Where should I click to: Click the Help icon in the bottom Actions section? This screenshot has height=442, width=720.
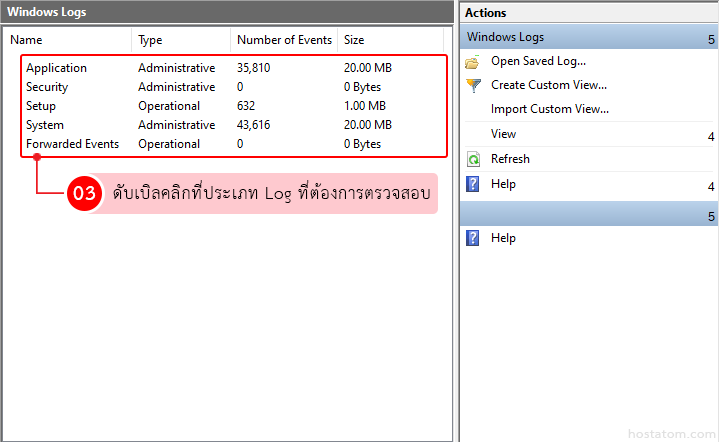(473, 238)
